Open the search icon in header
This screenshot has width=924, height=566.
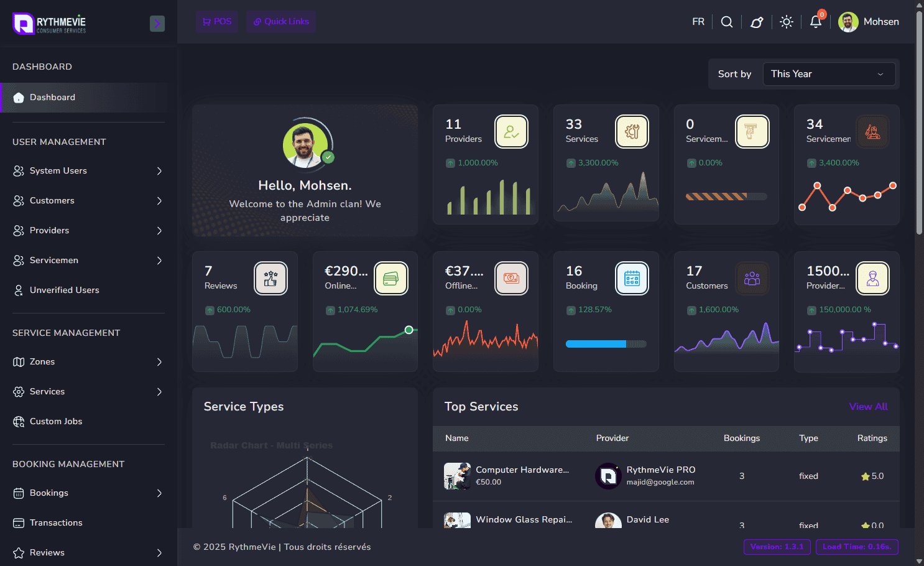coord(726,22)
